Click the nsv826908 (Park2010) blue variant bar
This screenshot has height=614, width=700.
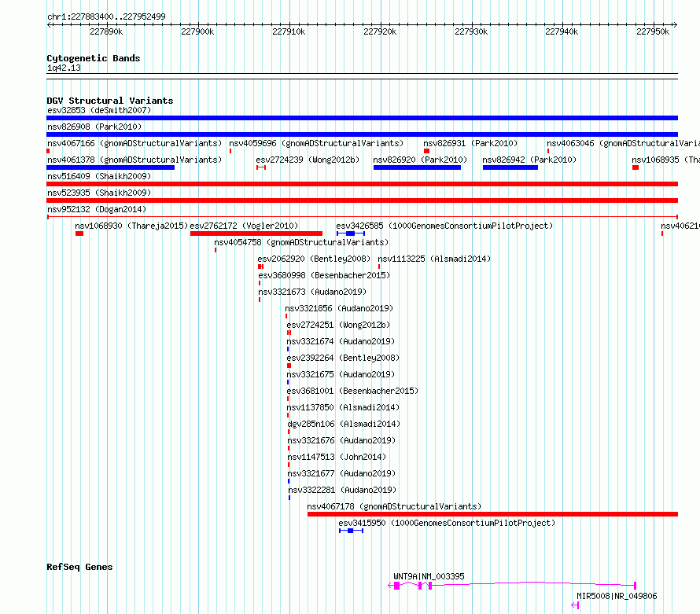pyautogui.click(x=362, y=134)
